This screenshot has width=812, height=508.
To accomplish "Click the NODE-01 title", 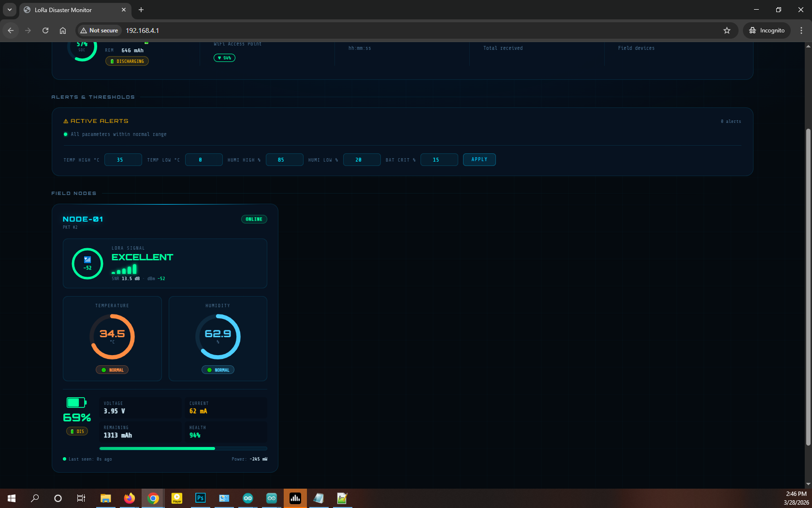I will click(x=83, y=219).
